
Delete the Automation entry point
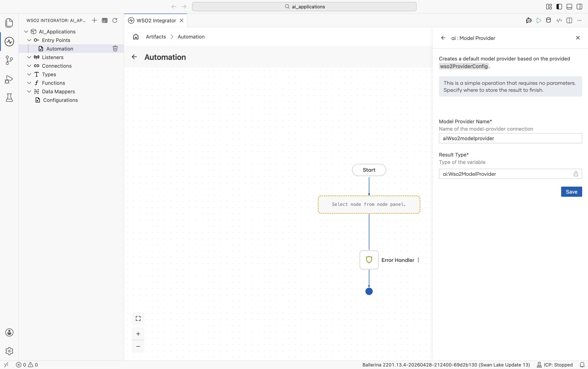click(115, 49)
